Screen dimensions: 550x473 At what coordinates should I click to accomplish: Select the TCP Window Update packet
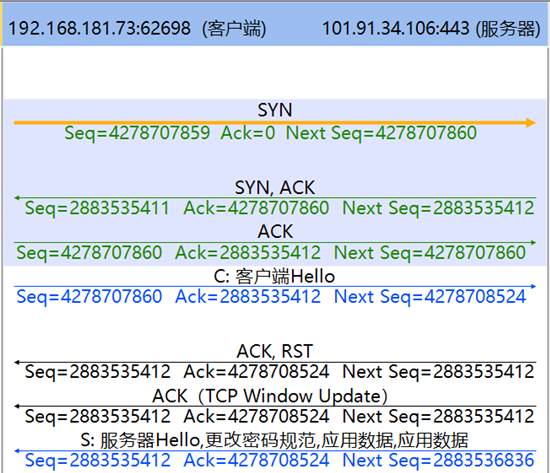pos(270,396)
